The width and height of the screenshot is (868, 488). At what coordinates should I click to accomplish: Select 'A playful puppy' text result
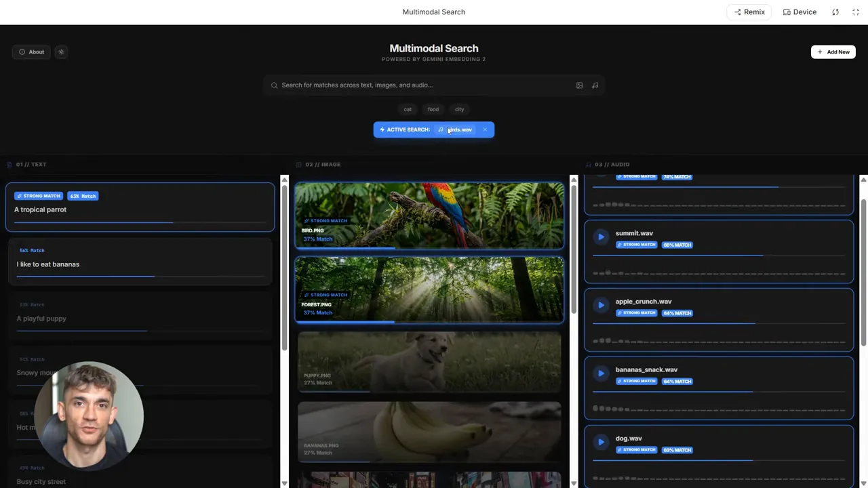(140, 317)
